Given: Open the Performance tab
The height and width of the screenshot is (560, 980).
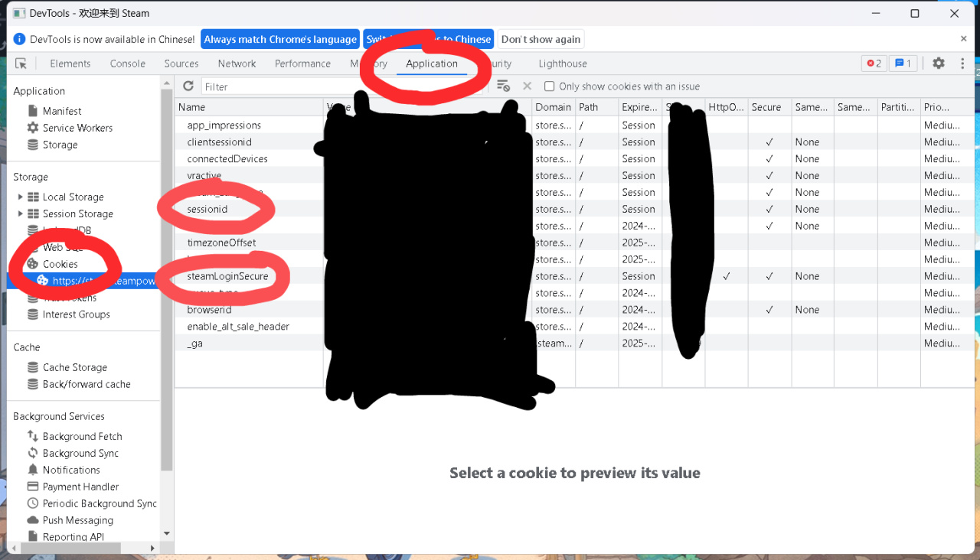Looking at the screenshot, I should (x=303, y=63).
